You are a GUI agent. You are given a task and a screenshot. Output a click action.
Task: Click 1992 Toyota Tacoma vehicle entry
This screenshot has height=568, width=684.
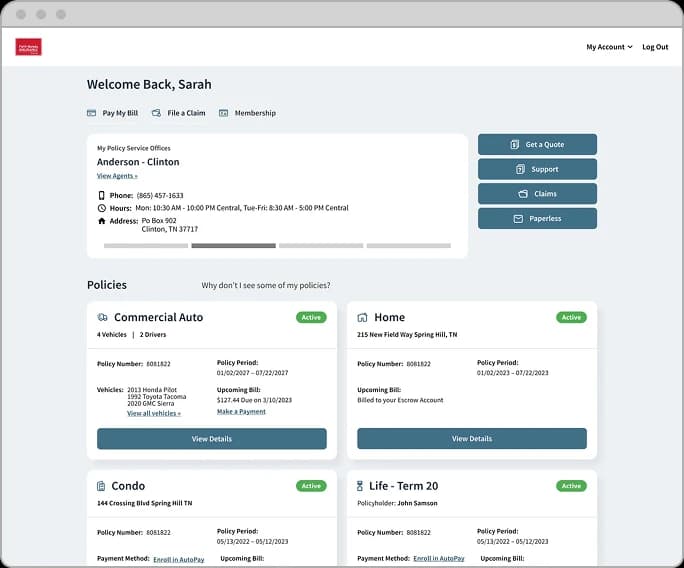[157, 397]
